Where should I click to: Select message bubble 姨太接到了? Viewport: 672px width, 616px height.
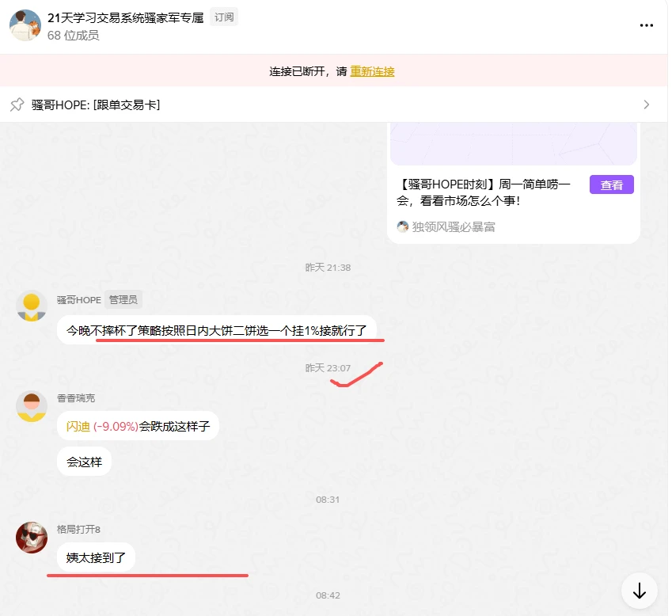point(96,557)
